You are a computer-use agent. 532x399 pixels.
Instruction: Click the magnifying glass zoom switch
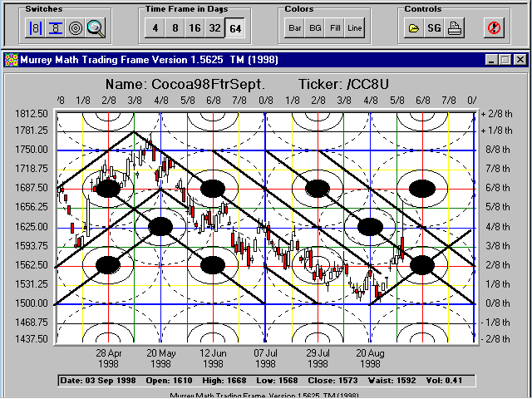tap(96, 27)
